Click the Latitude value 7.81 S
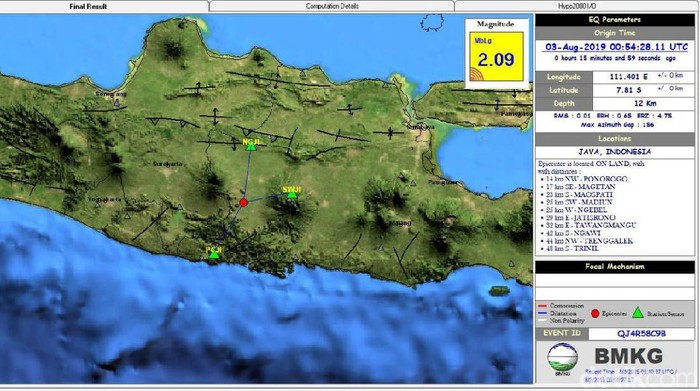The width and height of the screenshot is (700, 391). coord(629,90)
